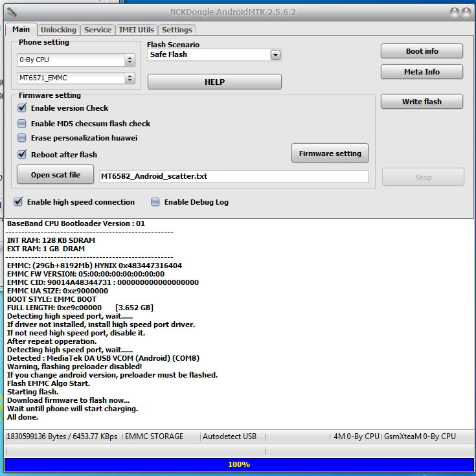Viewport: 476px width, 476px height.
Task: Click the Autodetect USB status bar entry
Action: click(x=229, y=436)
